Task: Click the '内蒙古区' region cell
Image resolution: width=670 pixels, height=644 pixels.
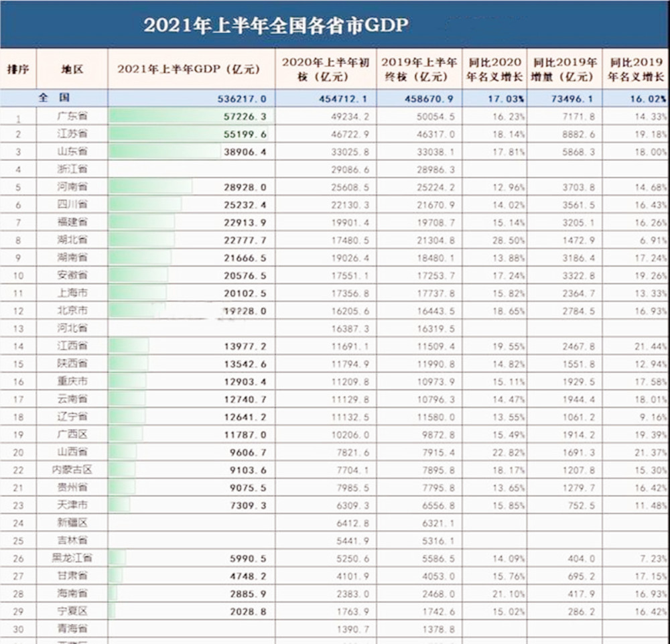Action: point(72,470)
